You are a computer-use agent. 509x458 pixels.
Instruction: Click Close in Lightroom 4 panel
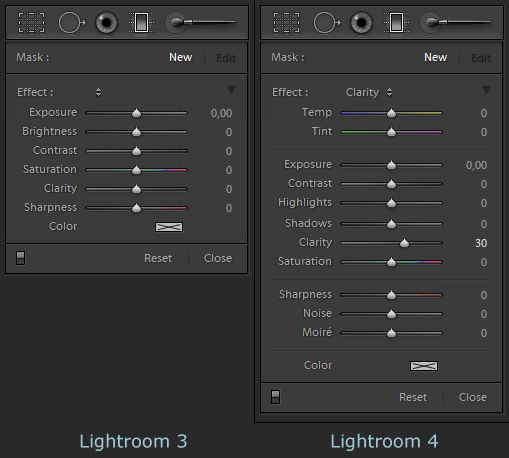(x=473, y=397)
